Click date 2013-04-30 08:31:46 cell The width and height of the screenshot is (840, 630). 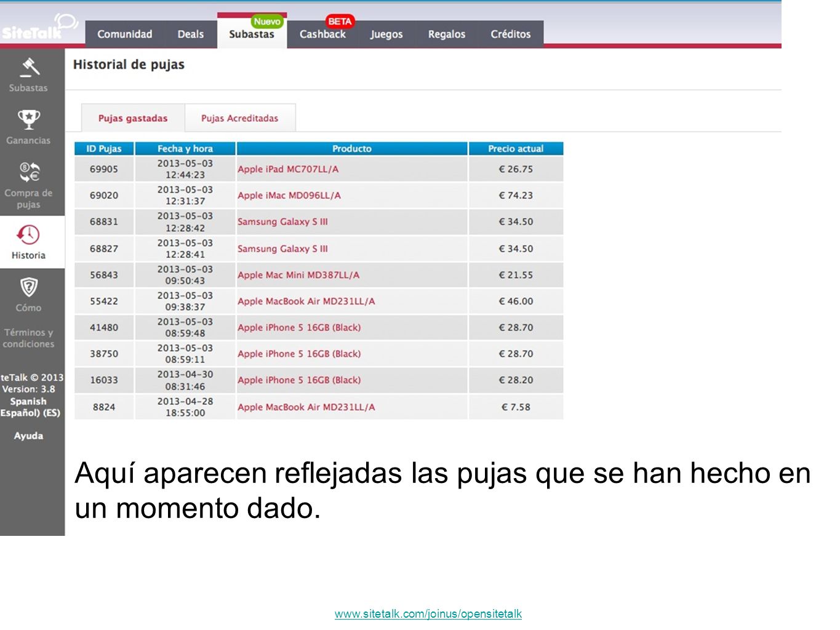185,380
